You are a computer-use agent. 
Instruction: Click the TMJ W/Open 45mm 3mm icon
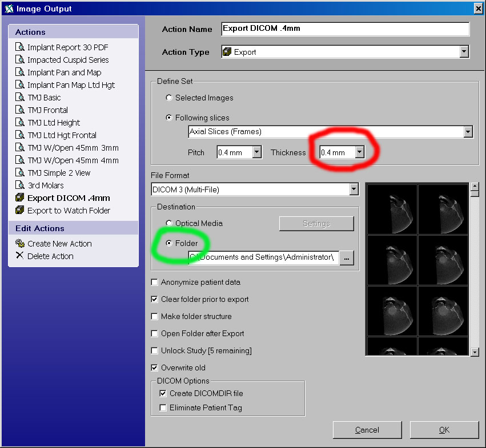[20, 147]
